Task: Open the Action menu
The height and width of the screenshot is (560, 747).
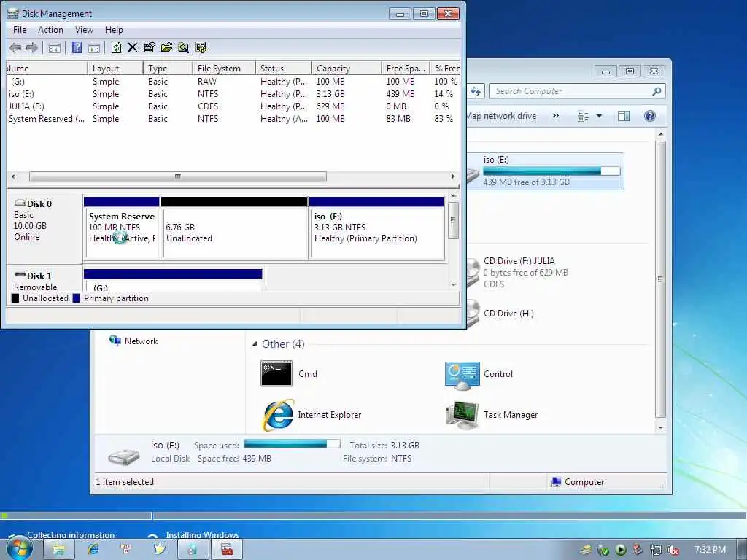Action: pyautogui.click(x=50, y=30)
